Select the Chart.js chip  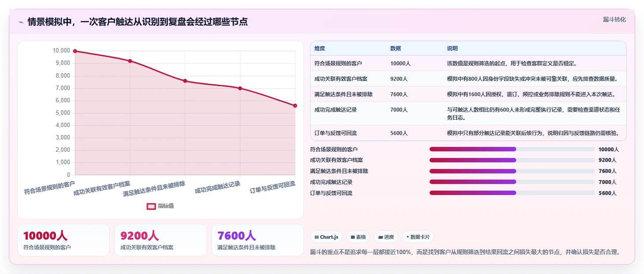click(x=326, y=237)
